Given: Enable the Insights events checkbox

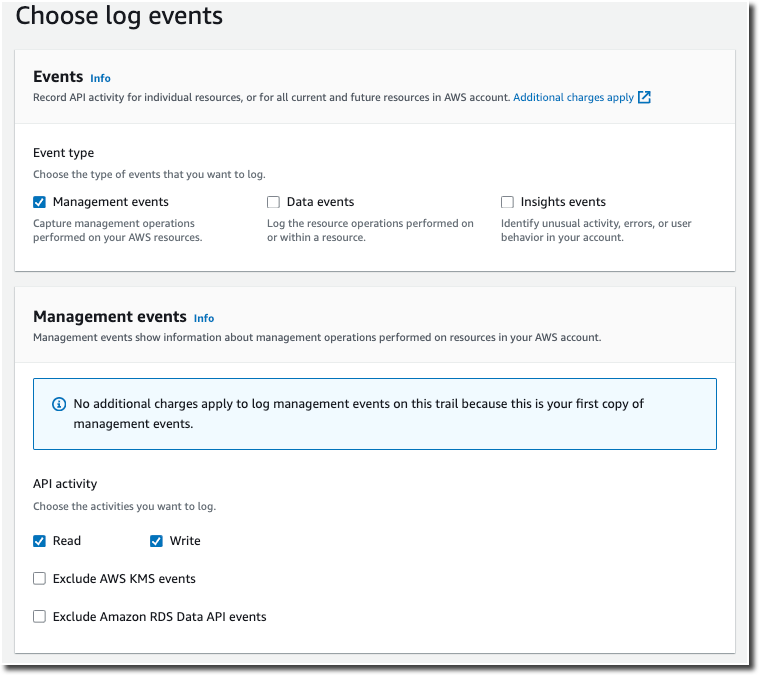Looking at the screenshot, I should 507,202.
